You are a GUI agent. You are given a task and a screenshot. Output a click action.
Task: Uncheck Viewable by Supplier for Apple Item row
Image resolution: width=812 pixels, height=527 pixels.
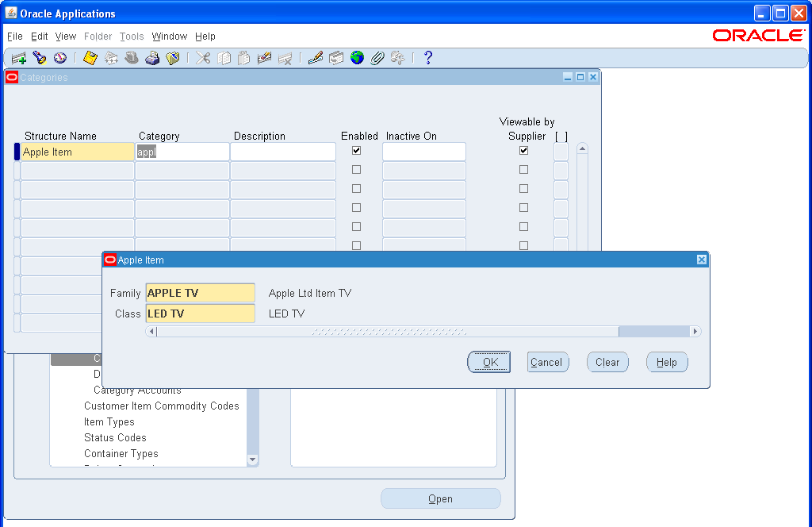(x=523, y=151)
